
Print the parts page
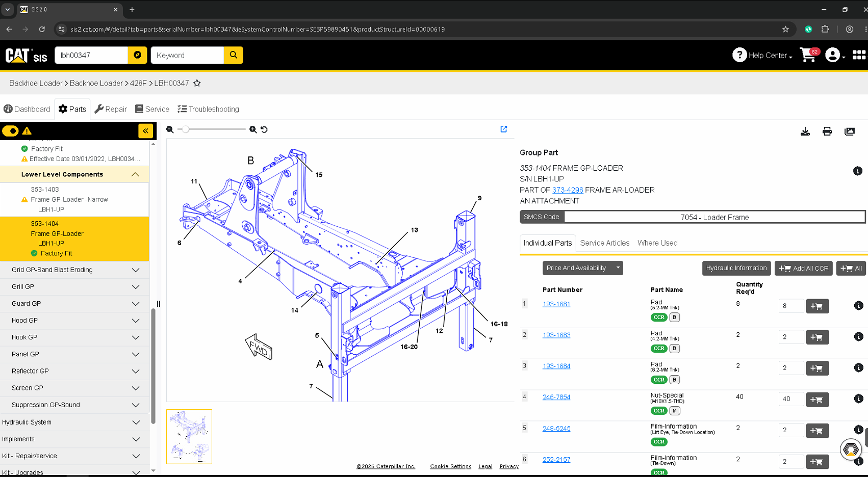pyautogui.click(x=827, y=131)
